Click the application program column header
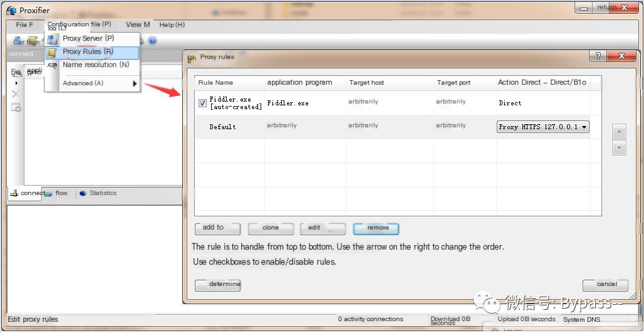 click(305, 83)
